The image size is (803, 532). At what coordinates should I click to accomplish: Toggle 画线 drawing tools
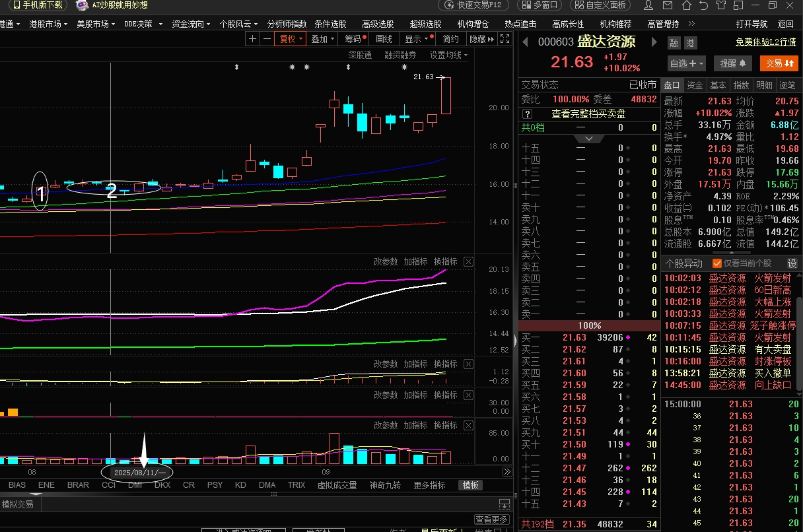[384, 39]
